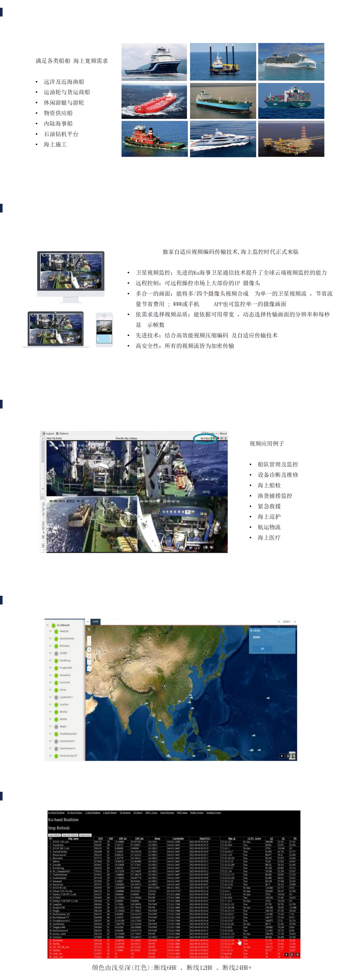The height and width of the screenshot is (980, 348).
Task: Select OceanVenture-II in the vessel tree
Action: pyautogui.click(x=67, y=741)
